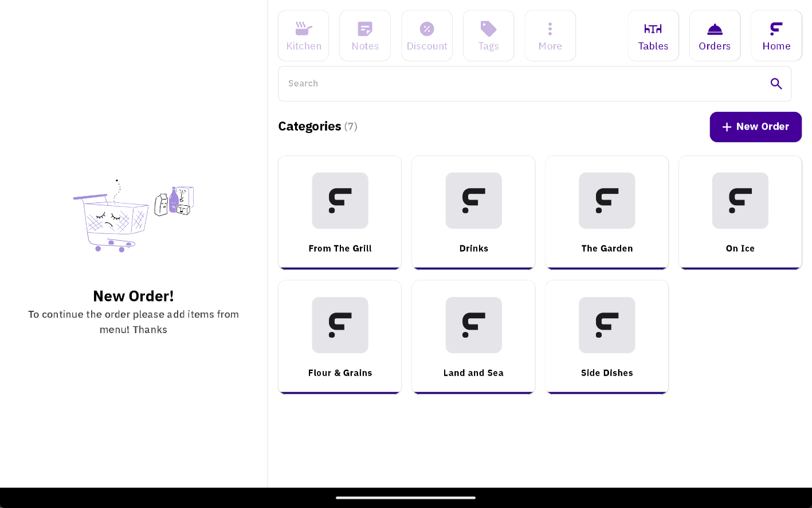The width and height of the screenshot is (812, 508).
Task: Select the Drinks category tile
Action: (x=473, y=212)
